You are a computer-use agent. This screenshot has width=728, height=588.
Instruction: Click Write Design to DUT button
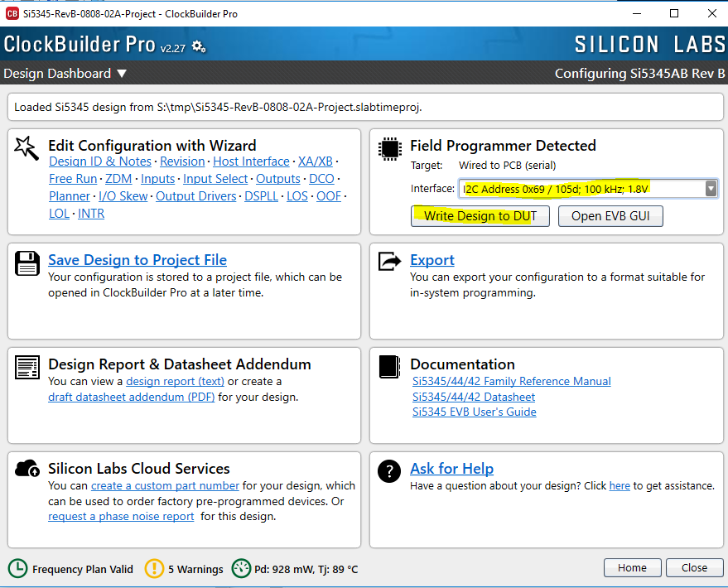click(x=480, y=216)
